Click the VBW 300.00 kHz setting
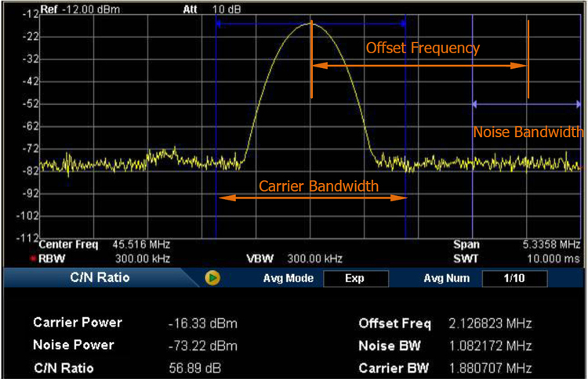 (314, 258)
